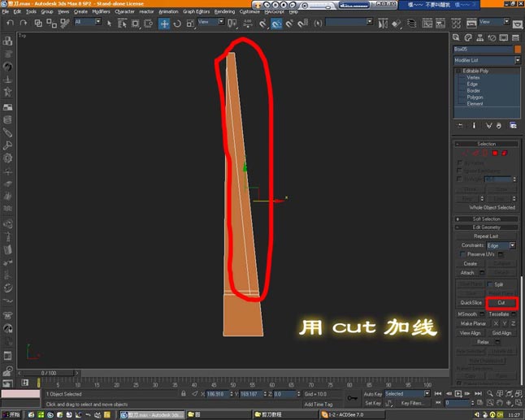Toggle the Snaps Toggle magnet icon
Screen dimensions: 525x420
[262, 24]
